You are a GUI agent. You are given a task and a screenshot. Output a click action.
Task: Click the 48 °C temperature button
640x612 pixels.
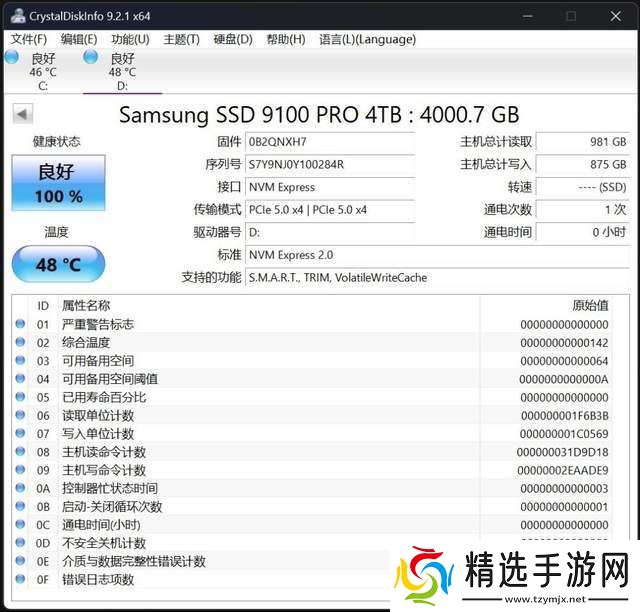58,266
